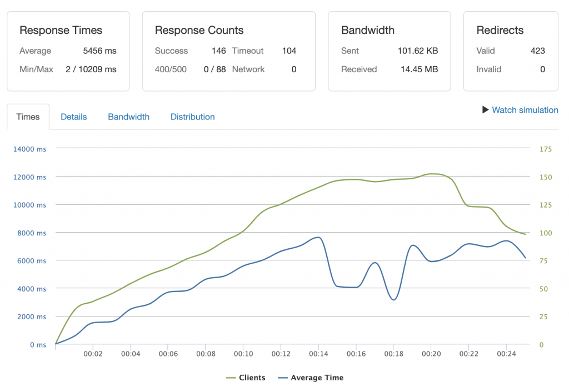Click the 12000 ms axis label
Screen dimensions: 569x392
coord(30,177)
